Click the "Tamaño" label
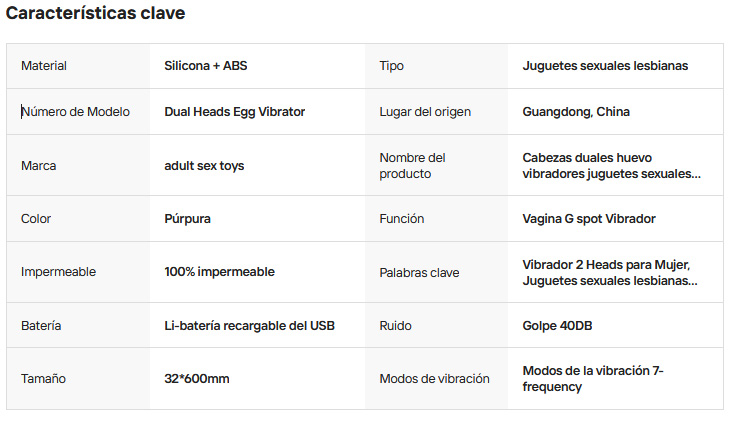 coord(44,379)
